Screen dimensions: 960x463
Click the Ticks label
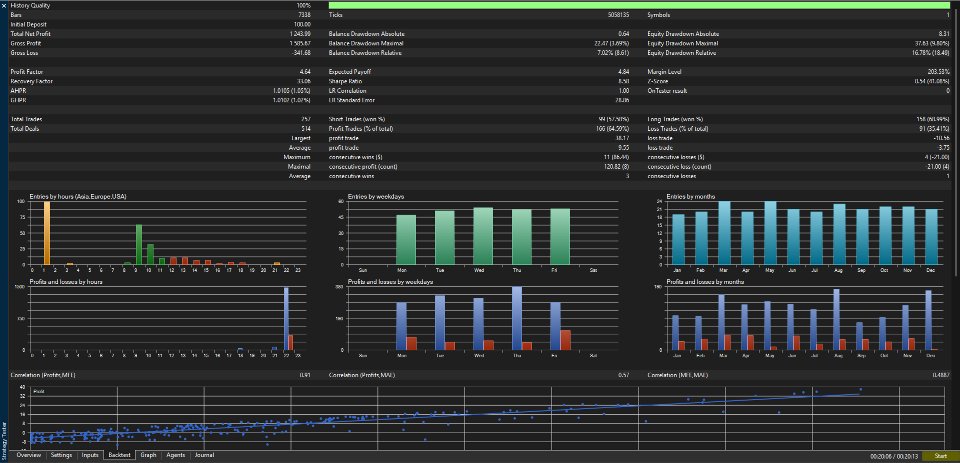(x=336, y=15)
